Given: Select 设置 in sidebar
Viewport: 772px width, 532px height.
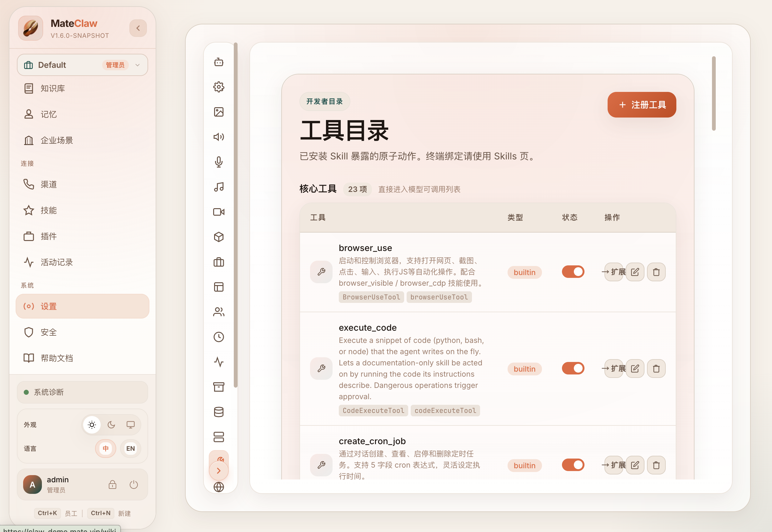Looking at the screenshot, I should (82, 306).
